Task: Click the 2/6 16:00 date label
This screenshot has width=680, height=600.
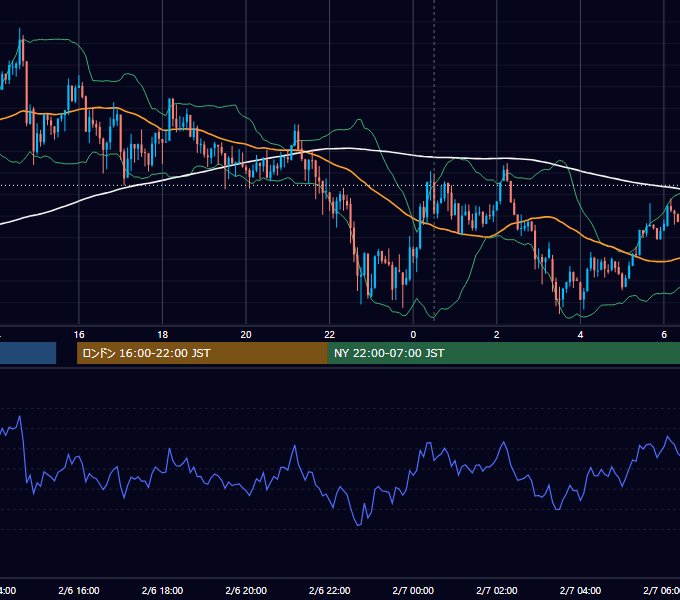Action: point(79,590)
